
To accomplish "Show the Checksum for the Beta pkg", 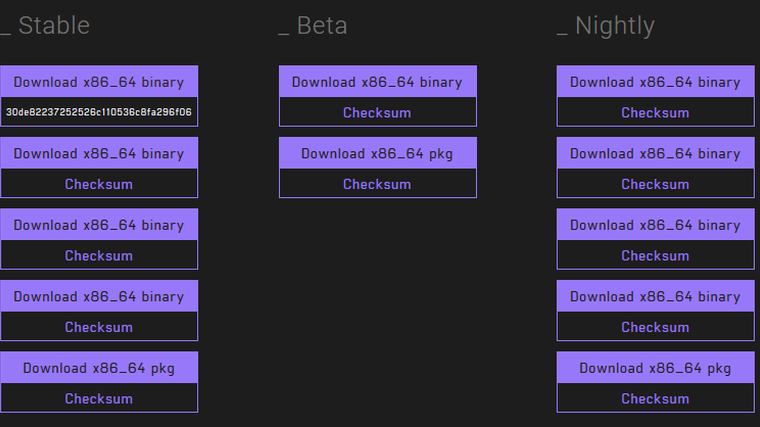I will (x=377, y=184).
